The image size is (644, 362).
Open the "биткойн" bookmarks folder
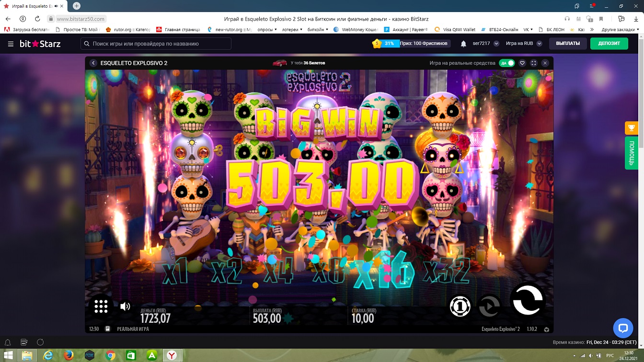317,30
